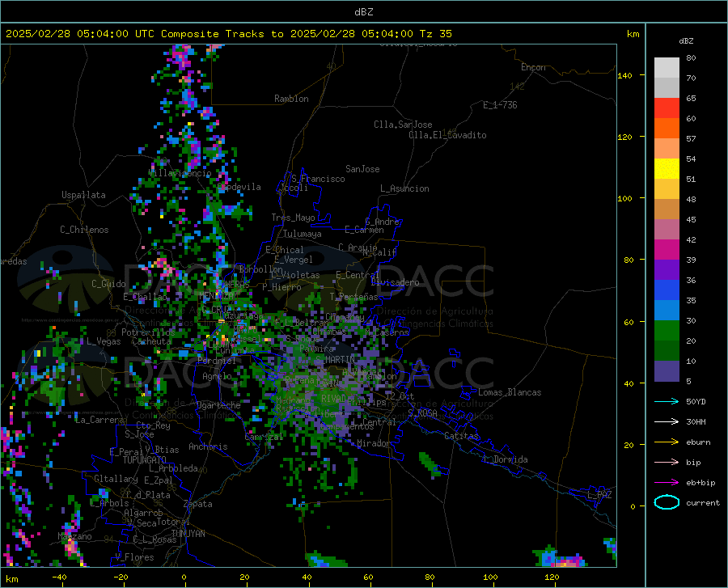Click the legend's dBZ heading
The image size is (728, 588).
point(686,40)
